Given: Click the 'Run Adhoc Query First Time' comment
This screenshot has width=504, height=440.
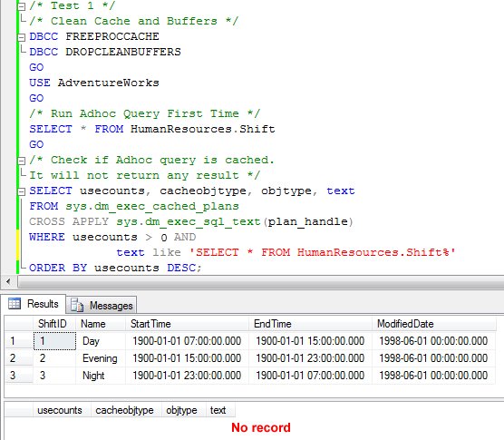Looking at the screenshot, I should click(x=145, y=113).
